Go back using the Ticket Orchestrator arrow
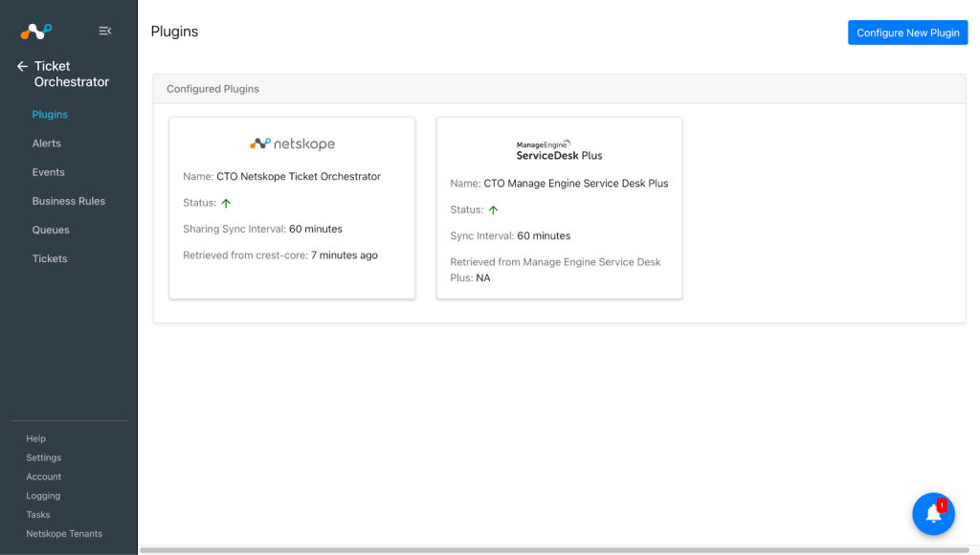Viewport: 980px width, 555px height. [23, 66]
